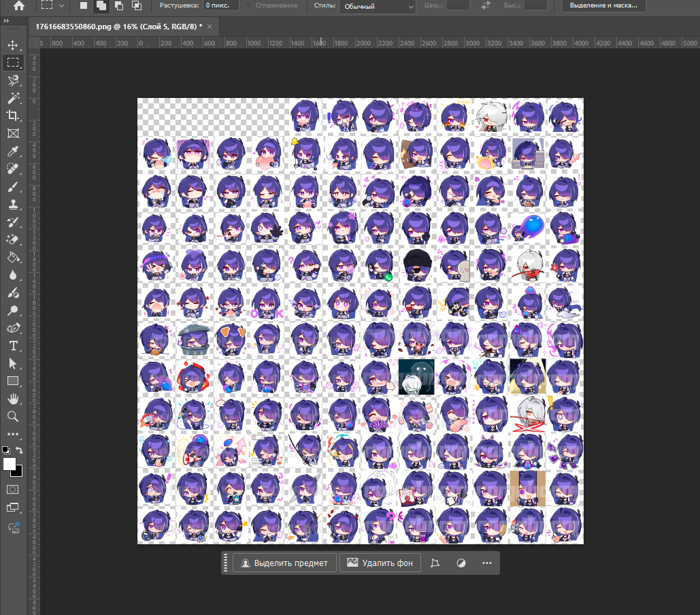Open the background black color swatch
700x615 pixels.
pyautogui.click(x=18, y=472)
